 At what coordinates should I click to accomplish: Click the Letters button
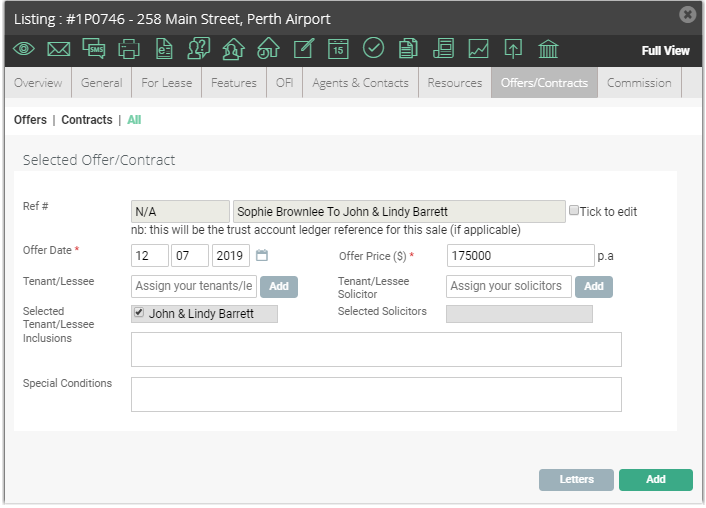(576, 480)
